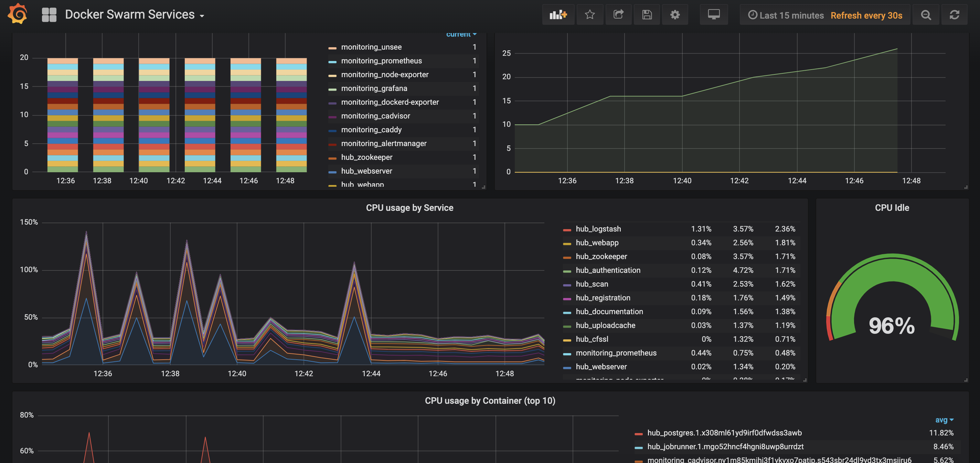Toggle hub_zookeeper series in CPU legend
This screenshot has width=980, height=463.
601,256
